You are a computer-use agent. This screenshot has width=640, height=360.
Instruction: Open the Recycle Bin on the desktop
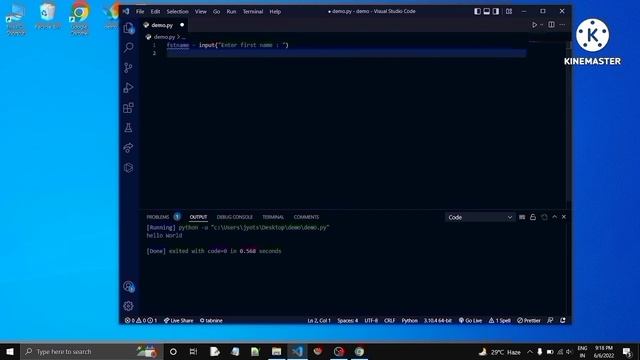coord(48,16)
